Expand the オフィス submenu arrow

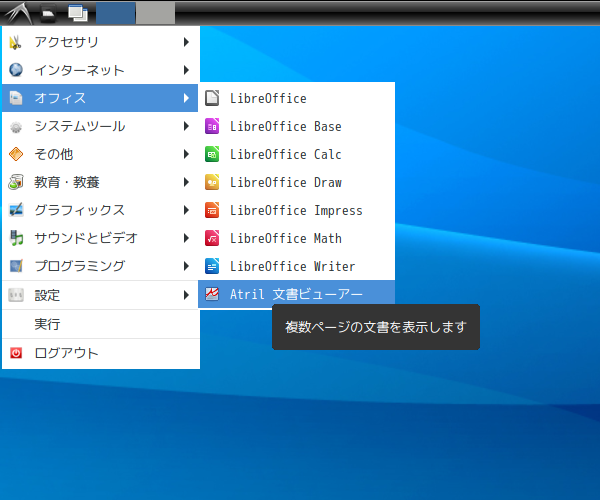coord(186,98)
